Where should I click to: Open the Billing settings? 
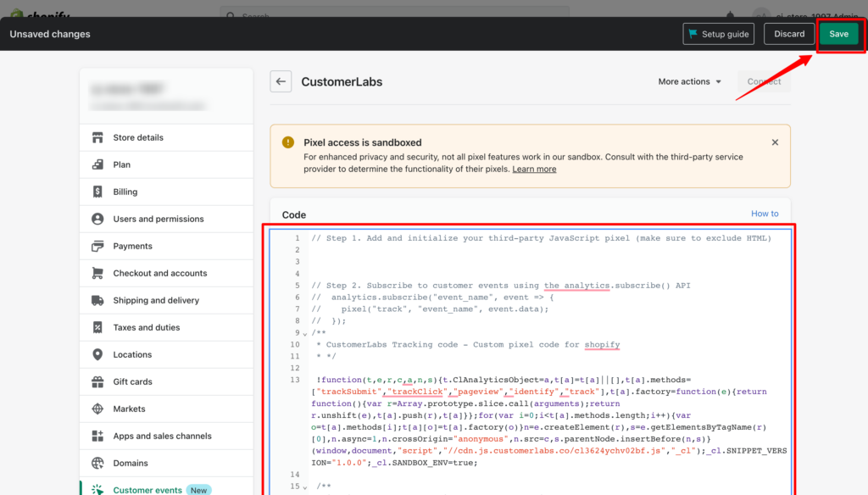(x=167, y=192)
